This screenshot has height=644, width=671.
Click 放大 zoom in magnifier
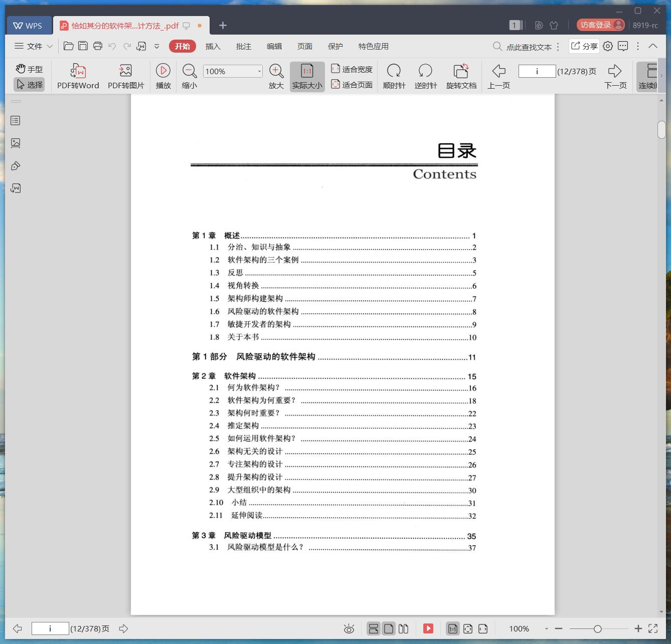pos(276,77)
